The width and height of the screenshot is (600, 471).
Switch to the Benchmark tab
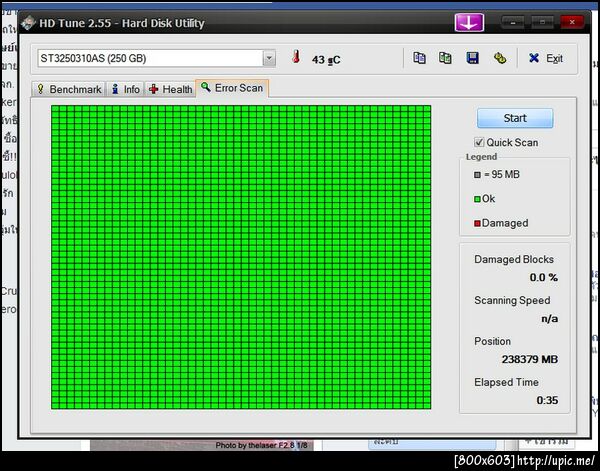pos(69,89)
